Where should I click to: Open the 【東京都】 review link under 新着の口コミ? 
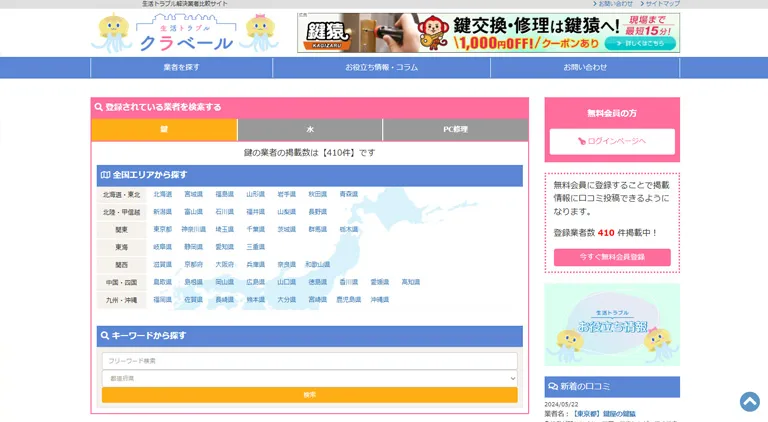pos(603,414)
